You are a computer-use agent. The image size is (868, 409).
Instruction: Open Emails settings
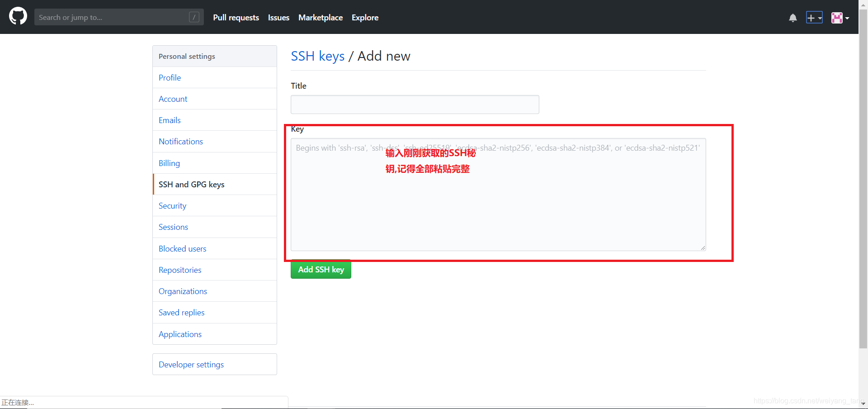[215, 120]
